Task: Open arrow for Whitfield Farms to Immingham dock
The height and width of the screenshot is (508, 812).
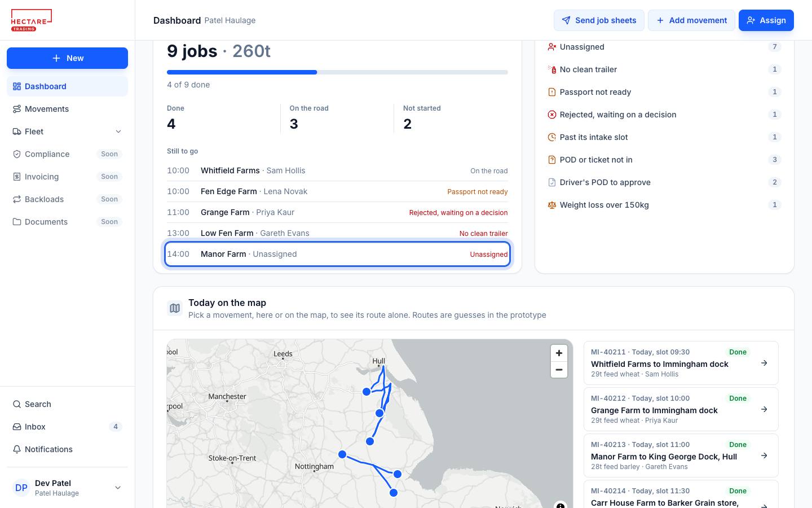Action: [x=764, y=363]
